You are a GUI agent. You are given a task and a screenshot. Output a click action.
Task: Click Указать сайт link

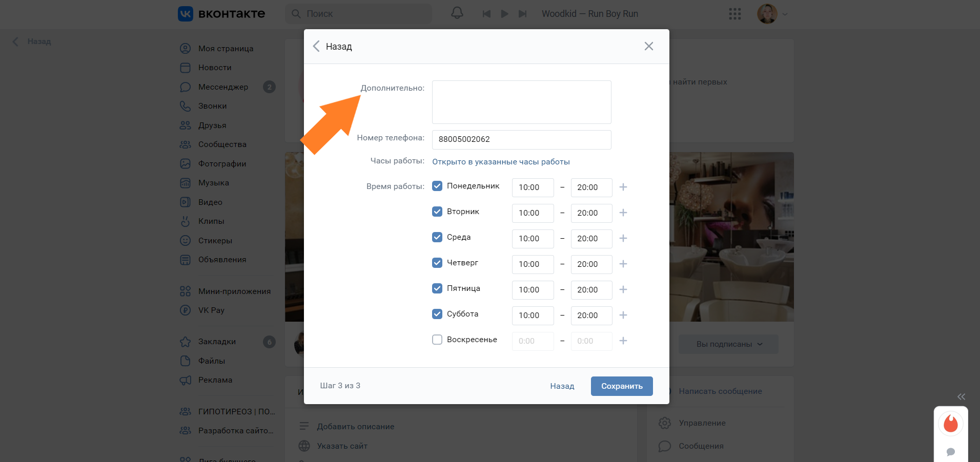[x=342, y=446]
